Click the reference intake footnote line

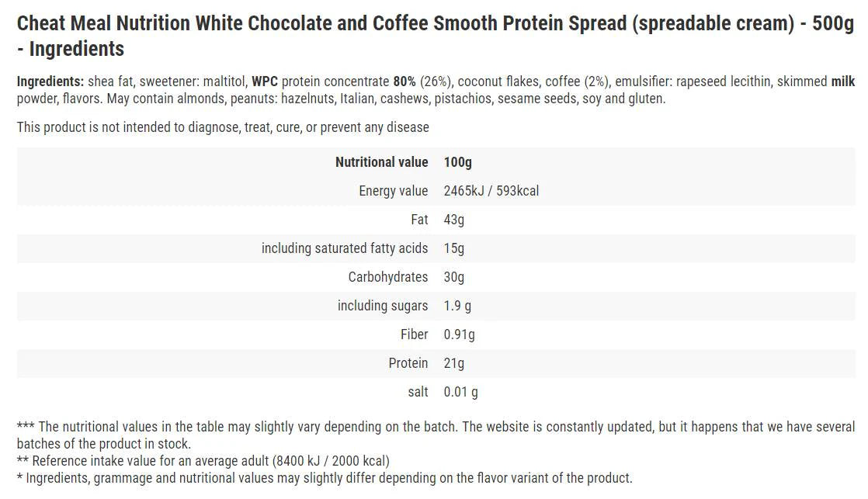[x=203, y=461]
